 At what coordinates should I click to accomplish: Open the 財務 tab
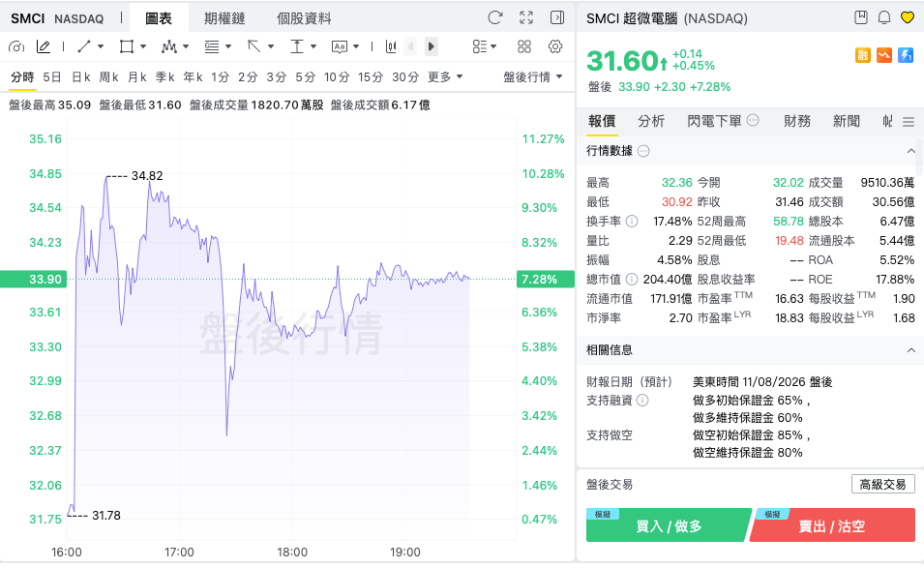(x=796, y=121)
